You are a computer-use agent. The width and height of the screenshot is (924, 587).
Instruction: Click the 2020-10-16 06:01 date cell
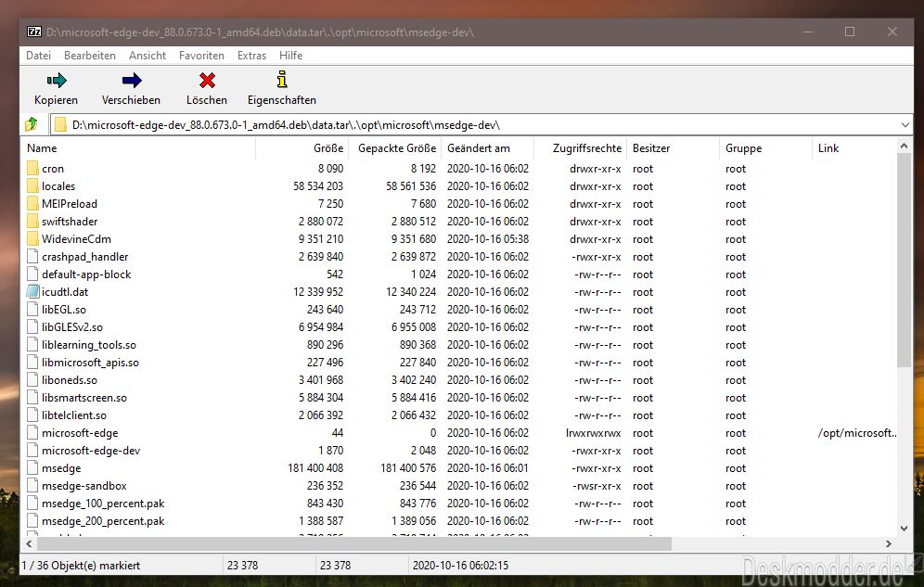point(488,468)
